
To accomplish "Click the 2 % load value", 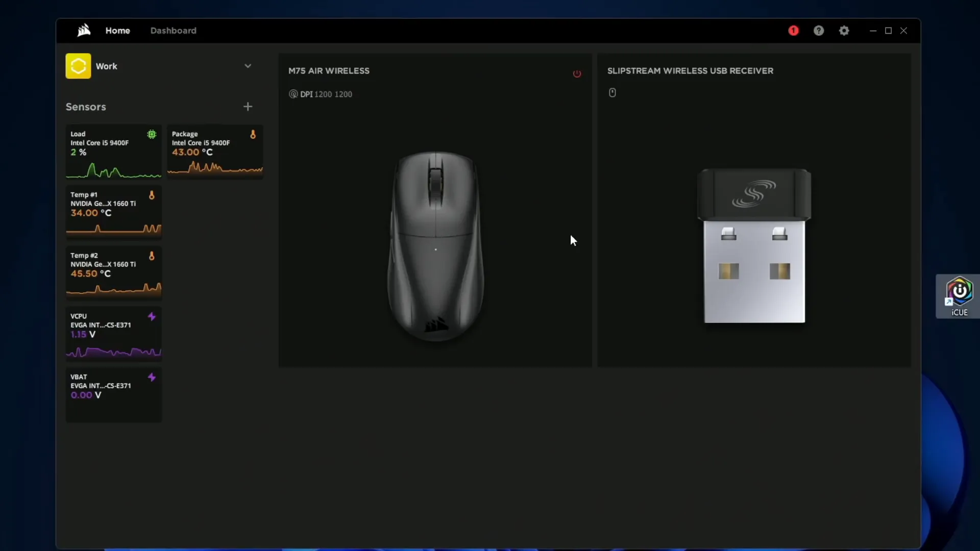I will coord(78,152).
